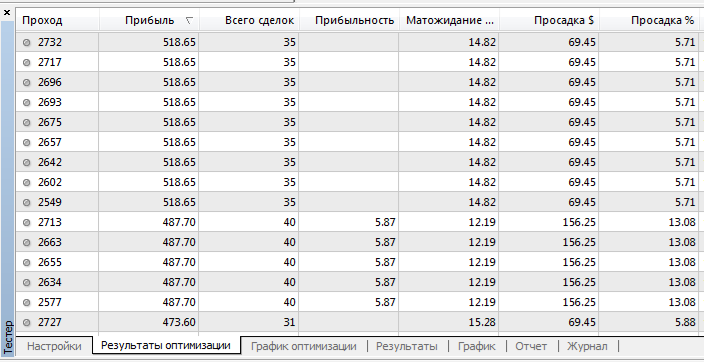Select pass number 2663
This screenshot has height=362, width=704.
50,242
